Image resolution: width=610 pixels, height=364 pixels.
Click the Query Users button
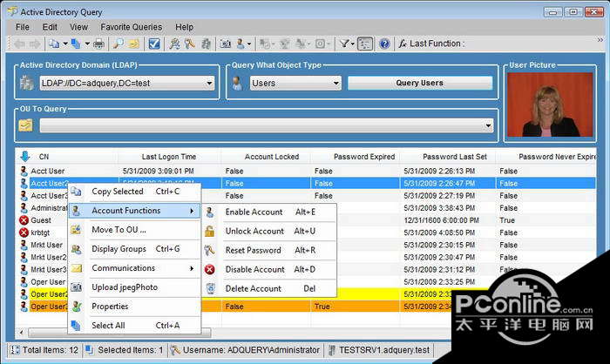point(420,83)
